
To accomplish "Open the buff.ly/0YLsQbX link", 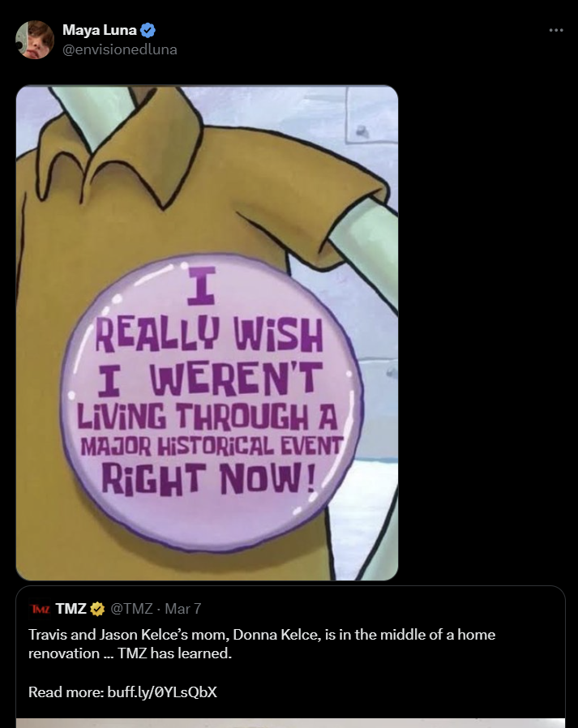I will click(x=162, y=692).
